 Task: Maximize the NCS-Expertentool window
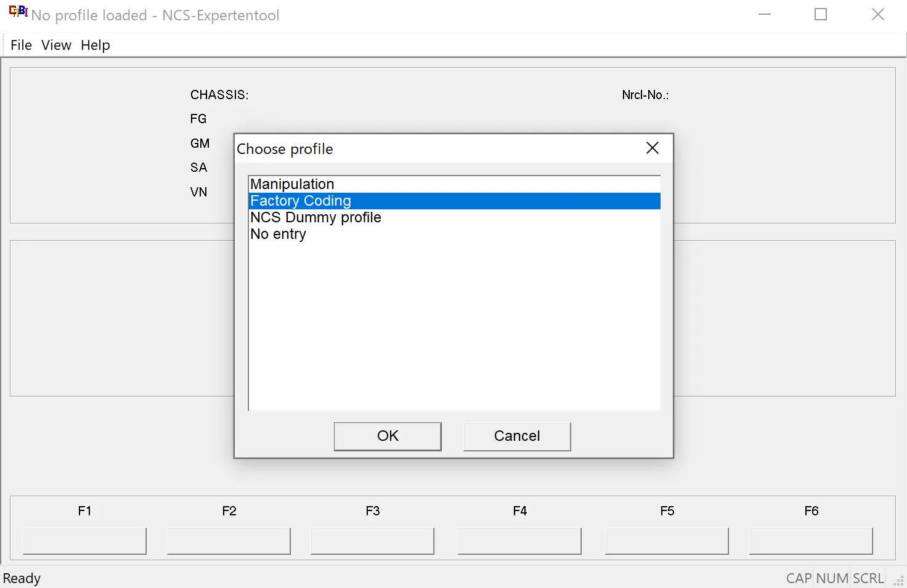pos(821,14)
